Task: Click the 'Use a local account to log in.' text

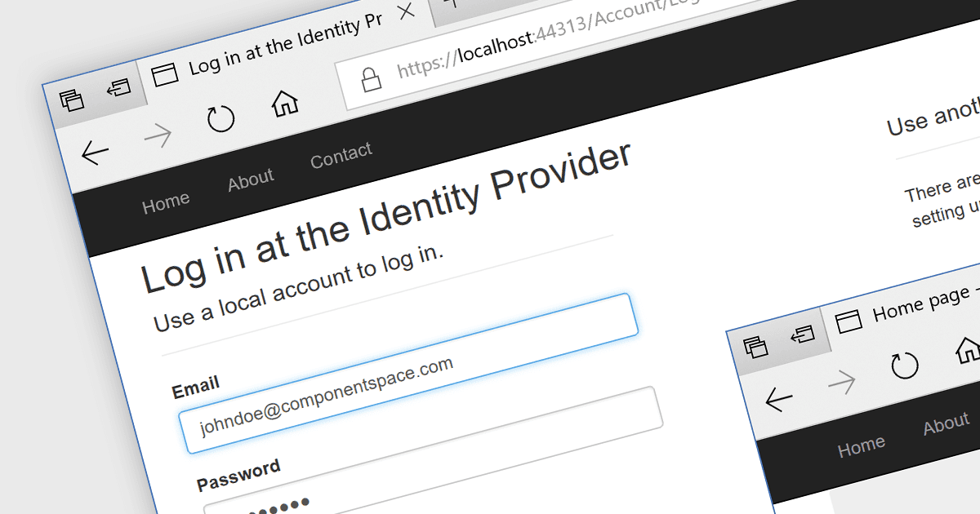Action: 299,289
